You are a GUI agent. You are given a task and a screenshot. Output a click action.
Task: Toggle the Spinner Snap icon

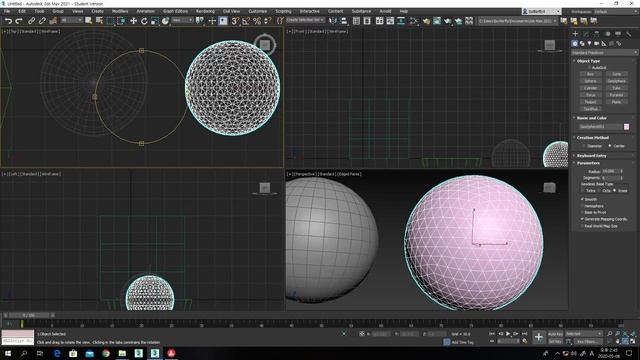pyautogui.click(x=267, y=20)
